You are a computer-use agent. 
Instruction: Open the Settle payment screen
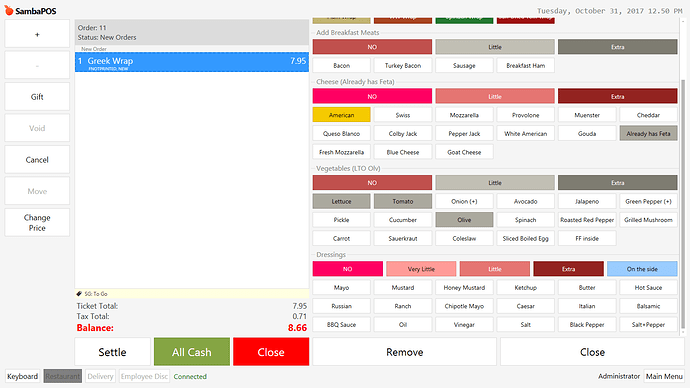click(112, 352)
